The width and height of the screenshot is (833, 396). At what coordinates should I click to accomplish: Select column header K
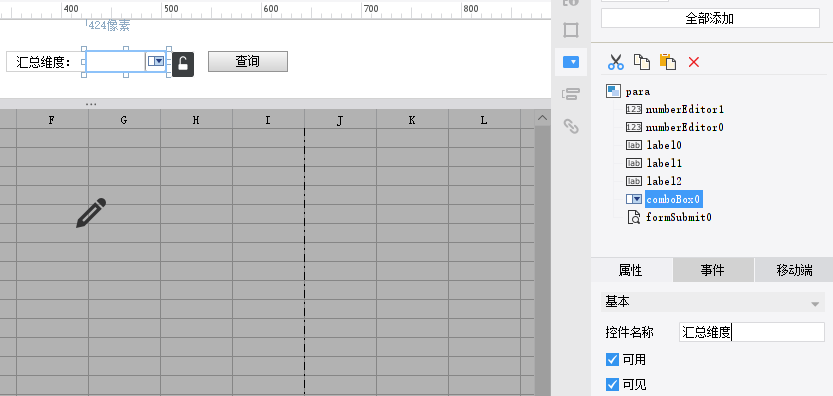412,120
